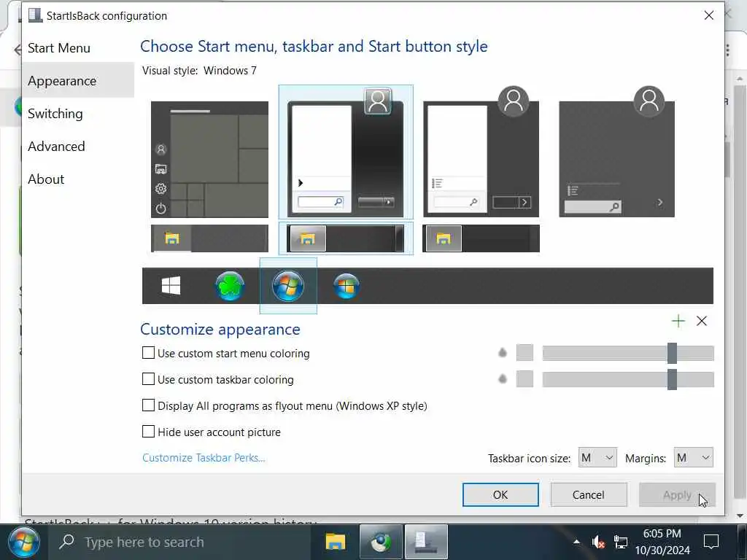Select the plain dark start menu style
Image resolution: width=747 pixels, height=560 pixels.
pyautogui.click(x=617, y=152)
